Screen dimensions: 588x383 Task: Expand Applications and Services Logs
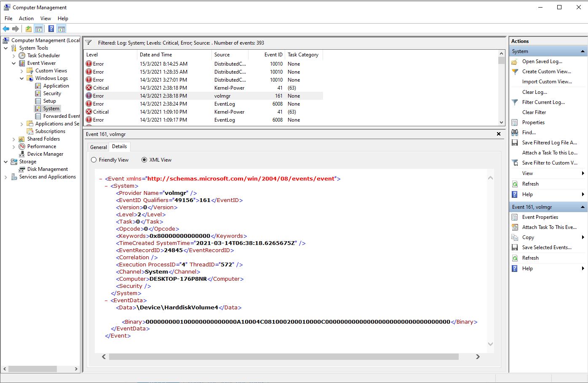pyautogui.click(x=21, y=123)
